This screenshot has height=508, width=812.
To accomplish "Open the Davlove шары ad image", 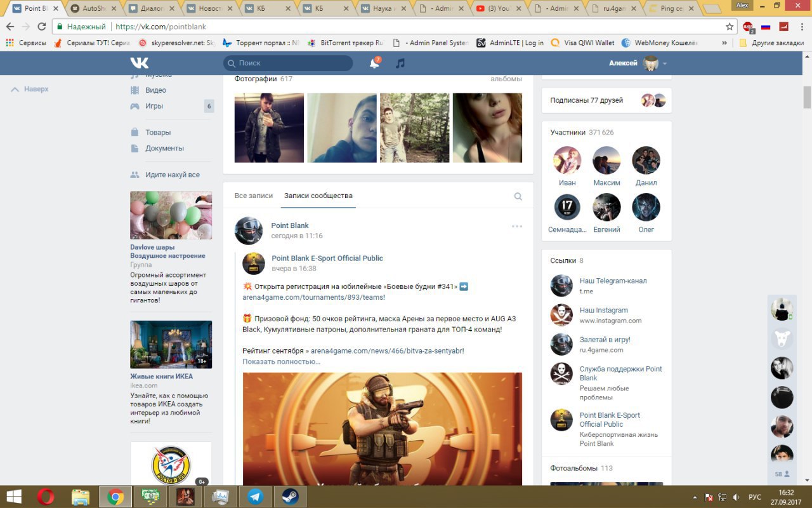I will click(x=171, y=215).
